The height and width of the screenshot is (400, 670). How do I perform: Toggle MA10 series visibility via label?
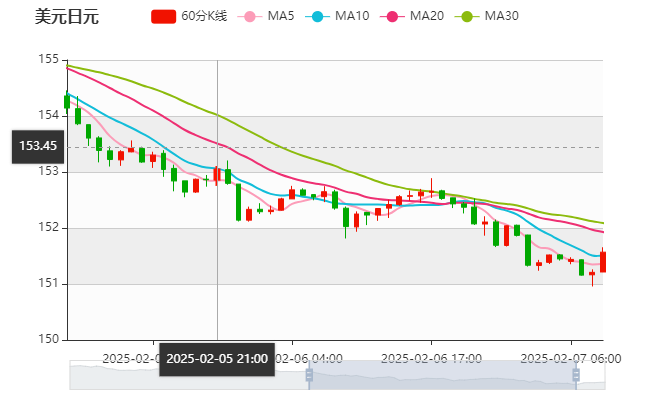point(351,16)
